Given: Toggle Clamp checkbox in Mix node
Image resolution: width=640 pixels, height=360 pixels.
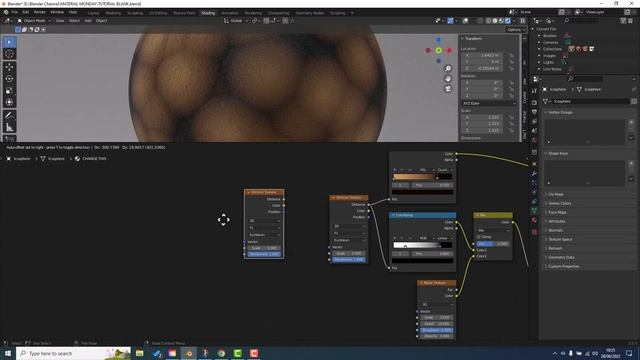Looking at the screenshot, I should [x=479, y=237].
